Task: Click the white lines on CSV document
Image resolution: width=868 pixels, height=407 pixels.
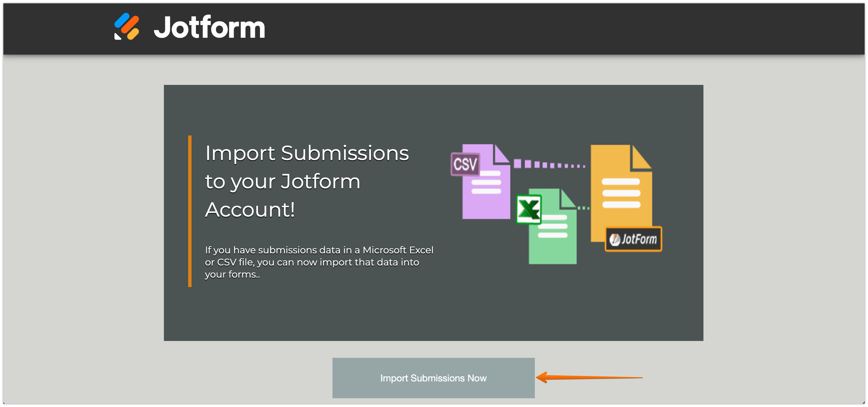Action: coord(486,183)
